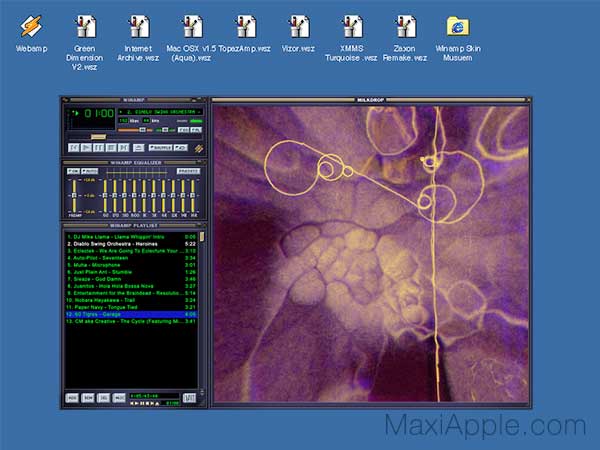Select Muha - Microphone track

[x=131, y=265]
